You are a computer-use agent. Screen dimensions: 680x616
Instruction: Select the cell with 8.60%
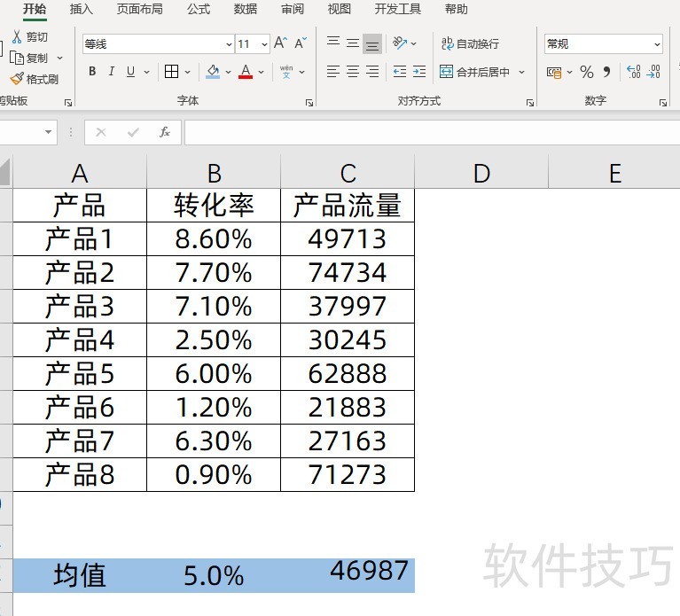pyautogui.click(x=214, y=238)
